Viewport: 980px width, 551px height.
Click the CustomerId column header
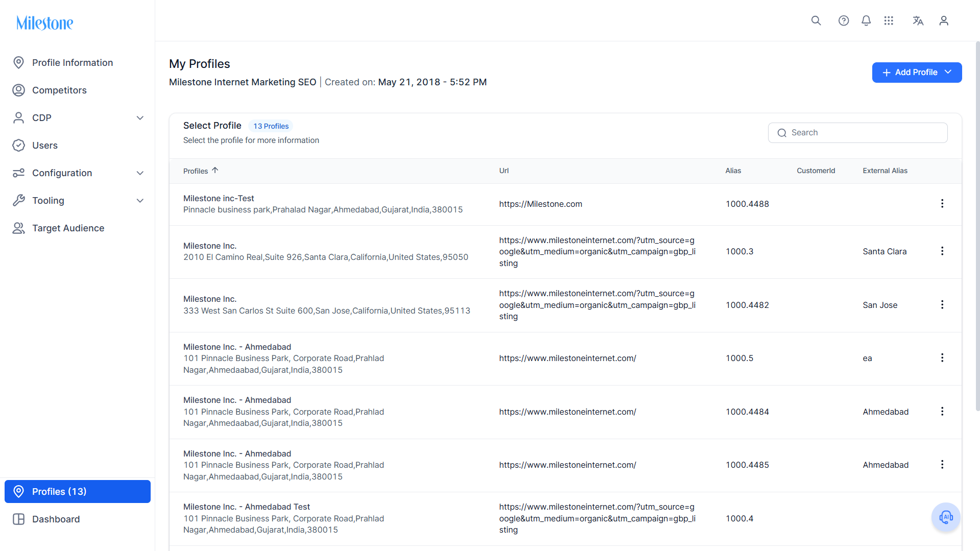[x=816, y=171]
